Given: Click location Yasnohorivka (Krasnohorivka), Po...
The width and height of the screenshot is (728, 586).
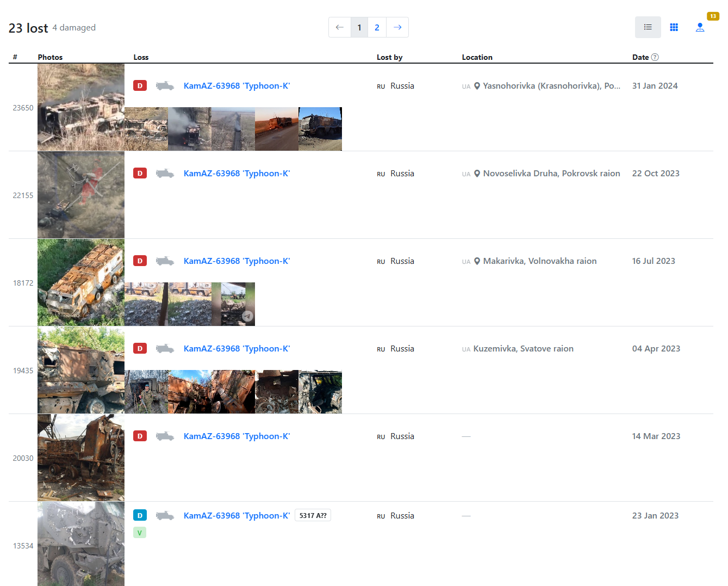Looking at the screenshot, I should [x=551, y=86].
